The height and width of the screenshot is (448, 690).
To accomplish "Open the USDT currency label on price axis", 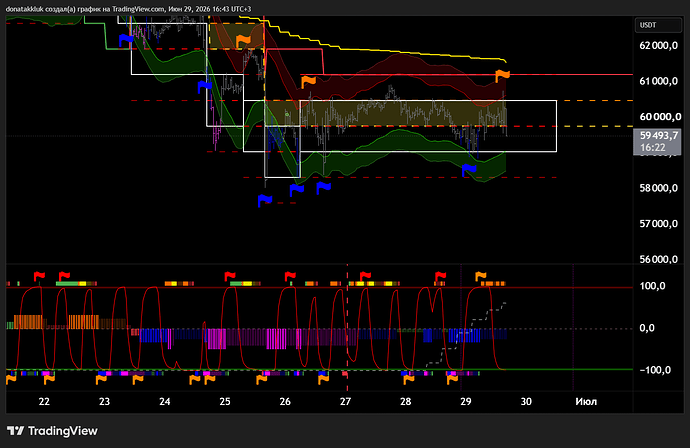I will [x=658, y=25].
